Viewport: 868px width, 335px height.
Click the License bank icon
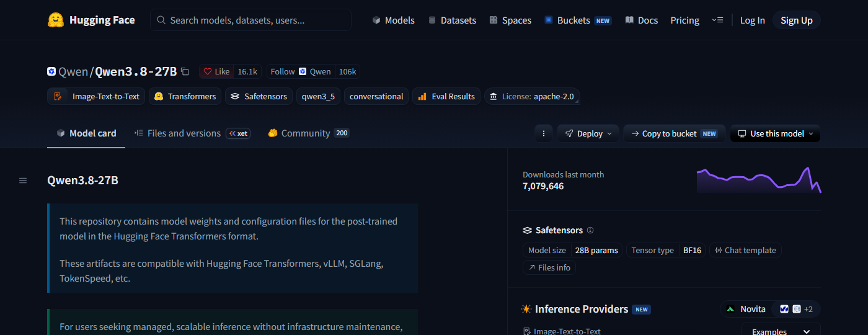[x=494, y=97]
